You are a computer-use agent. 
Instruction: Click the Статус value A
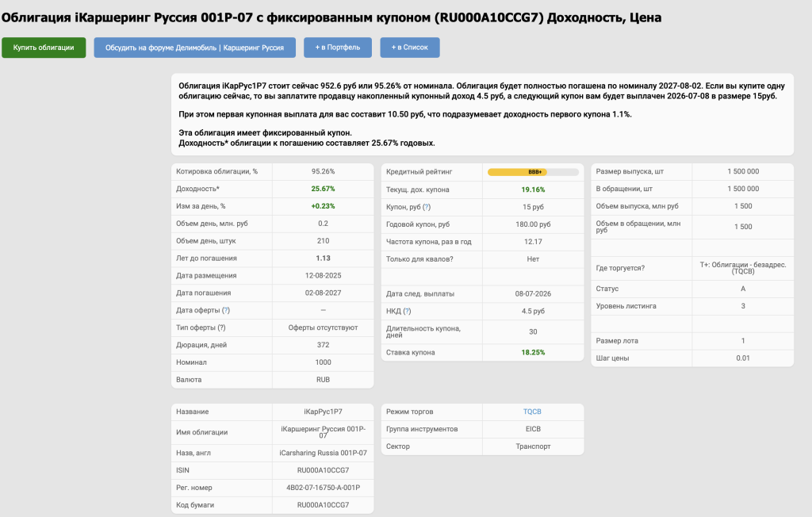(x=743, y=289)
